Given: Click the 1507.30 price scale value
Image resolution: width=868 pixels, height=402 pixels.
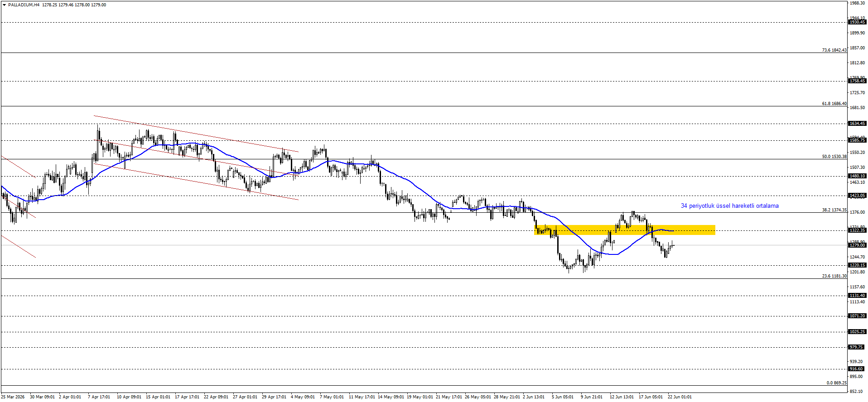Looking at the screenshot, I should (858, 167).
